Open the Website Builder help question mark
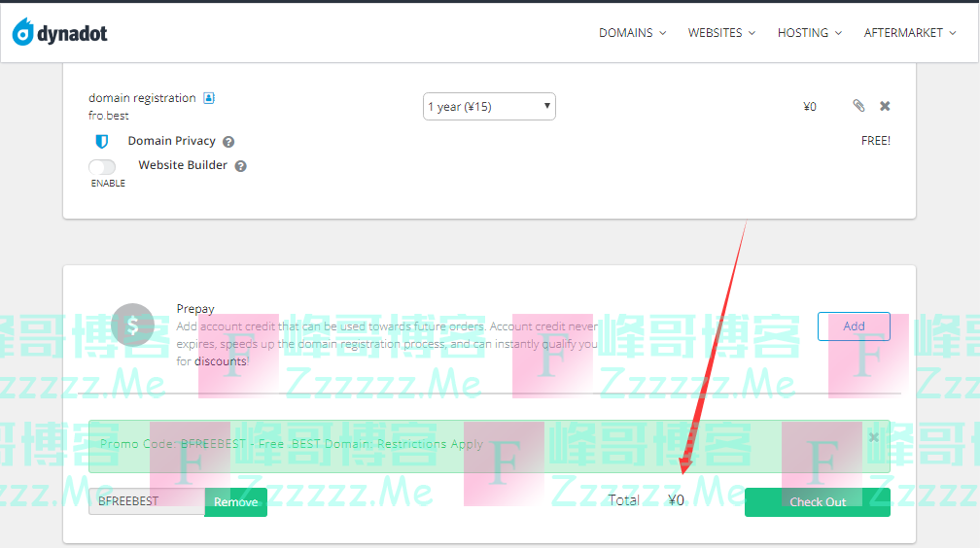Image resolution: width=980 pixels, height=548 pixels. 241,166
